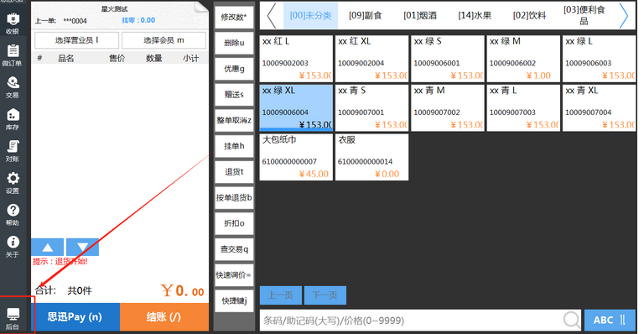644x334 pixels.
Task: Expand category list with right chevron arrow
Action: pyautogui.click(x=624, y=16)
